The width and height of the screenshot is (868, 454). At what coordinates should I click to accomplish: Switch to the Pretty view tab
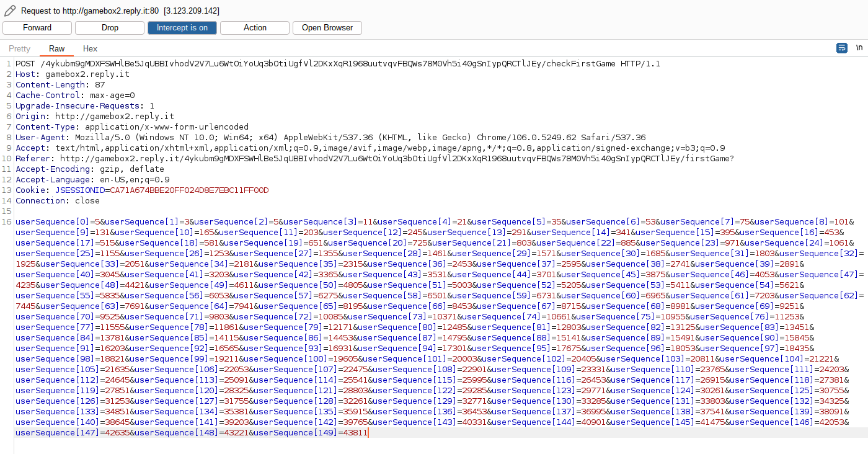tap(19, 49)
